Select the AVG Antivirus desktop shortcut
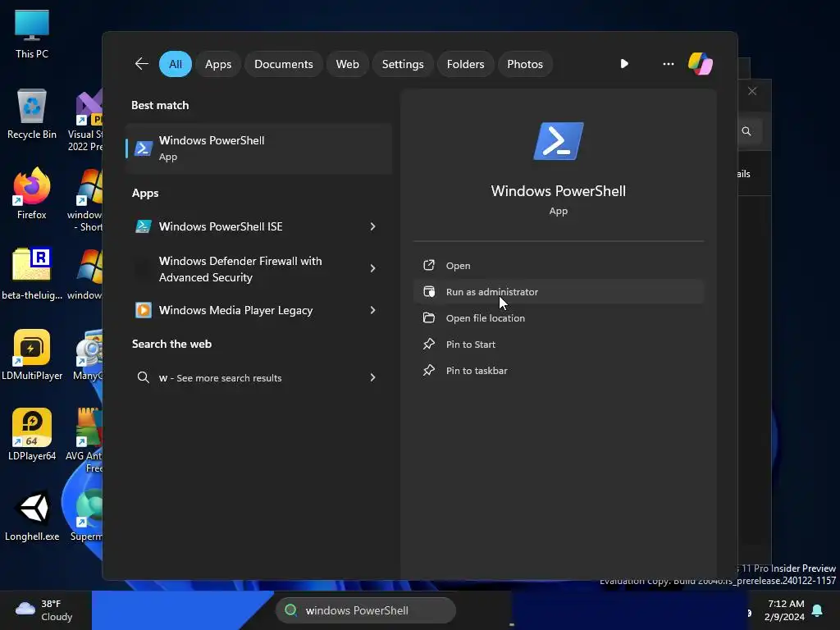This screenshot has height=630, width=840. pos(84,441)
